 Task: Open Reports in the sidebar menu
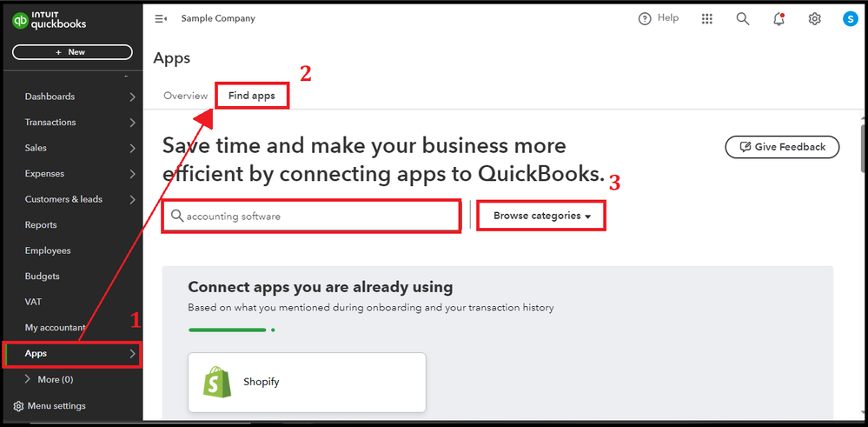click(41, 225)
